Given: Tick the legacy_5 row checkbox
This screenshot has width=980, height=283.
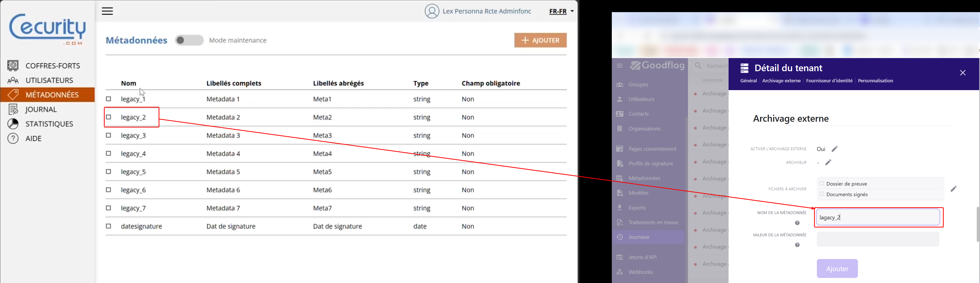Looking at the screenshot, I should tap(108, 172).
